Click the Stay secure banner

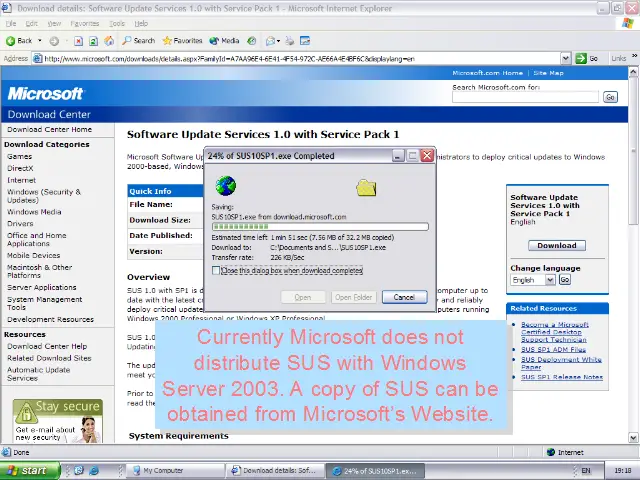point(58,421)
